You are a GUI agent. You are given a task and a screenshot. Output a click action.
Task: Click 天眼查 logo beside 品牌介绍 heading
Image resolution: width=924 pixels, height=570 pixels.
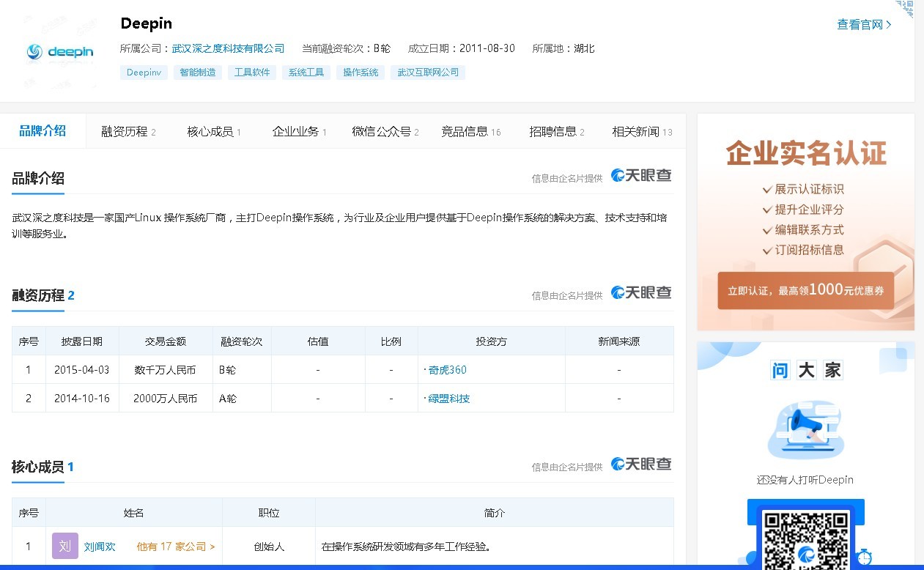pyautogui.click(x=641, y=175)
